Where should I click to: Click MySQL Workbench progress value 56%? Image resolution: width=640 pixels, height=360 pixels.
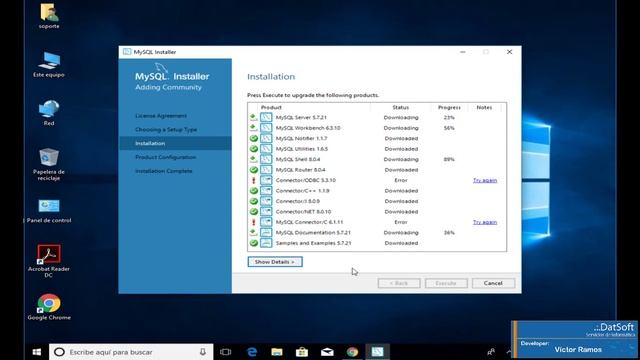tap(449, 128)
